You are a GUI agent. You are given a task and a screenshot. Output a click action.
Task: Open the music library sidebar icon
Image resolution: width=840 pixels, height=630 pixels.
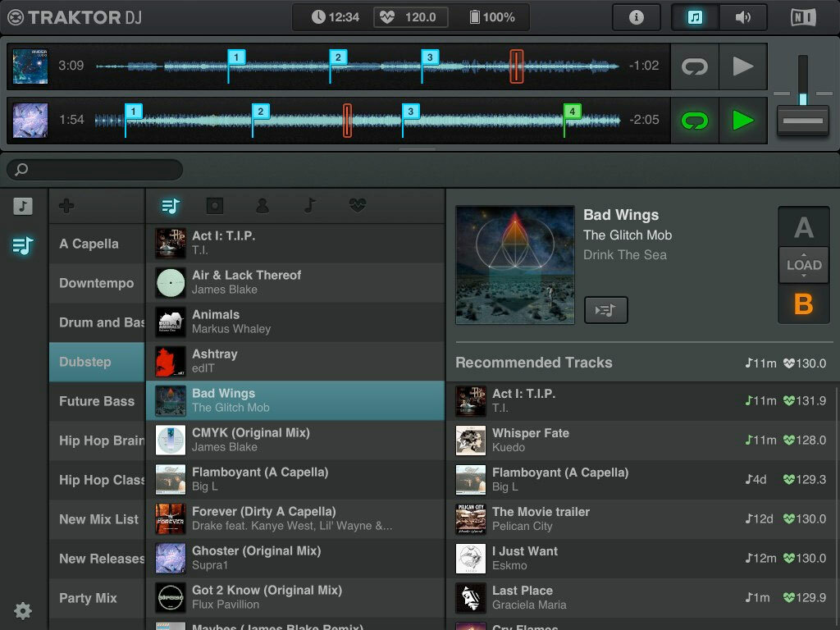[23, 206]
